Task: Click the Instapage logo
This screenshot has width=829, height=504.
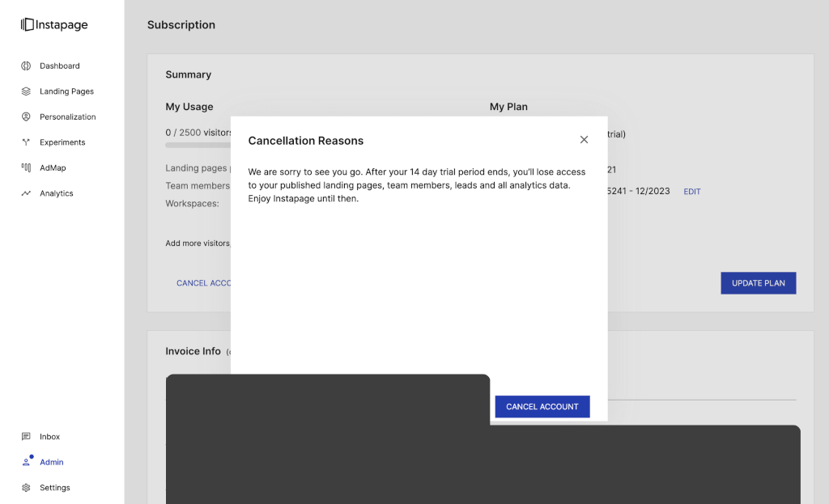Action: pyautogui.click(x=54, y=25)
